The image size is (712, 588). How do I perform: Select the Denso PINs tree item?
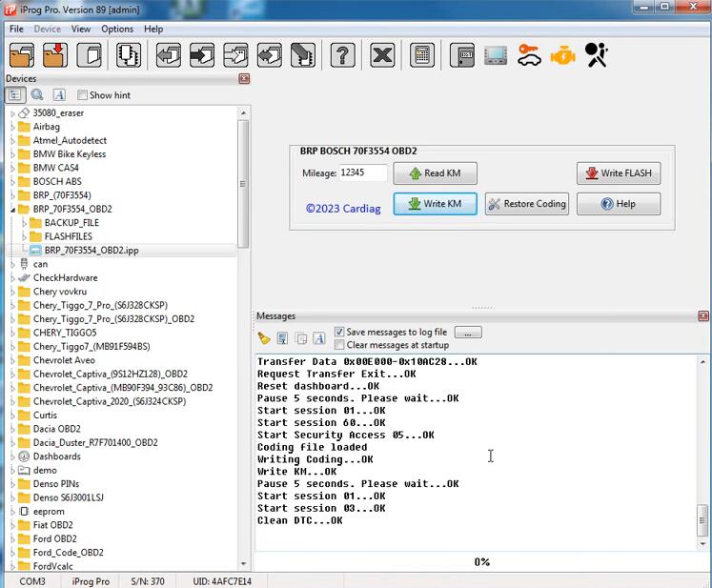(56, 484)
